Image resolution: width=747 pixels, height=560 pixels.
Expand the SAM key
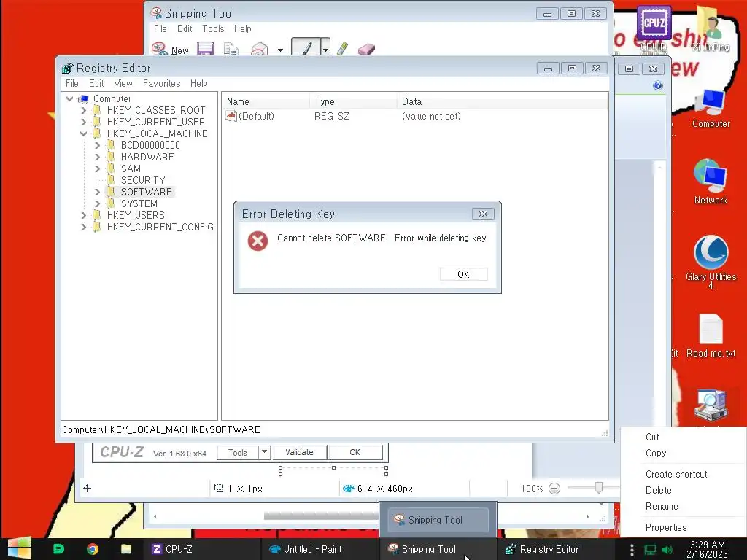[97, 168]
